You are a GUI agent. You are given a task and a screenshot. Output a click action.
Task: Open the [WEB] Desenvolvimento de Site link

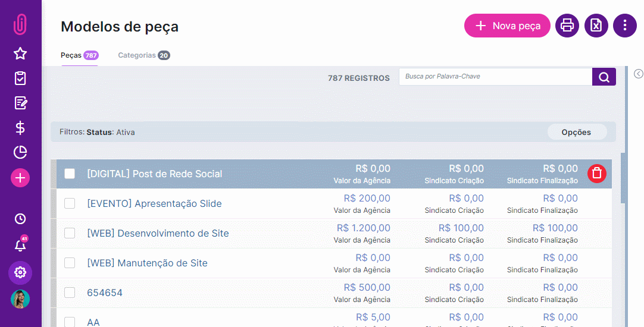coord(158,233)
